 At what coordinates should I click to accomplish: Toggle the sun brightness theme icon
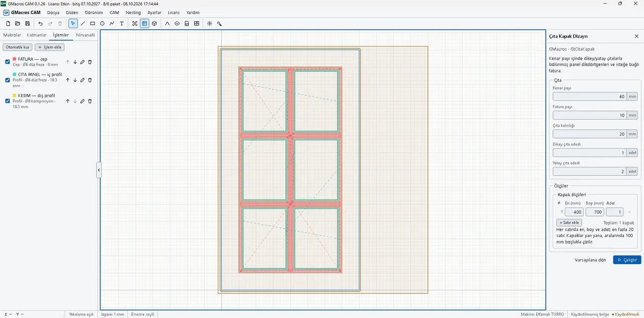210,24
